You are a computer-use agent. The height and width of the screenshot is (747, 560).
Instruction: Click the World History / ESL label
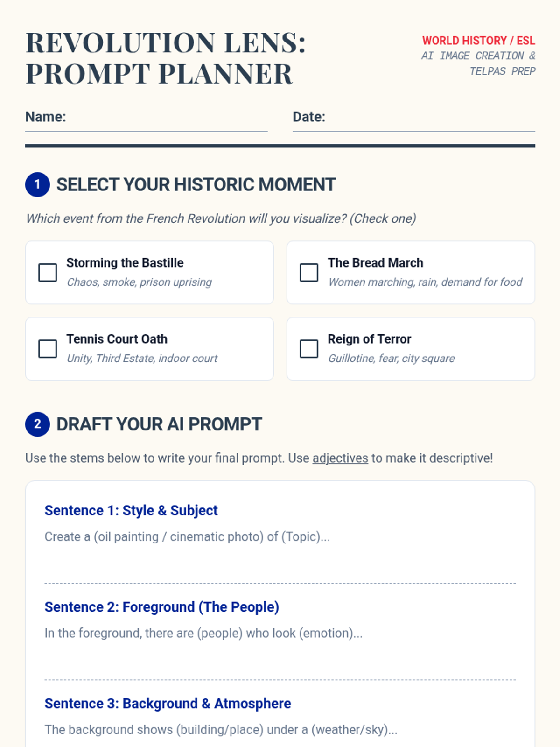478,41
